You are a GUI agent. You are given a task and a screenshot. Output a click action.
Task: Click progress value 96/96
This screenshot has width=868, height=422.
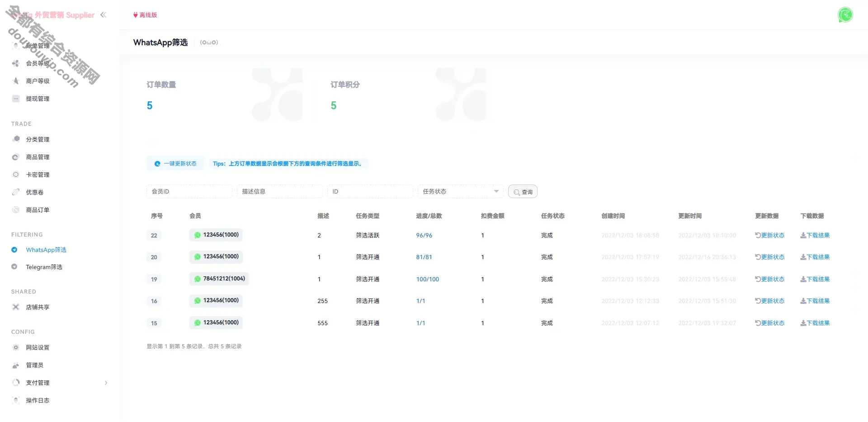[424, 235]
